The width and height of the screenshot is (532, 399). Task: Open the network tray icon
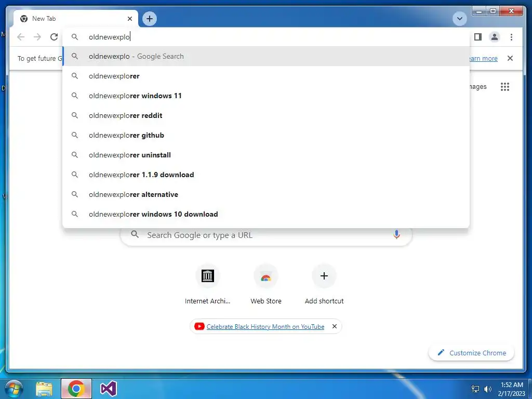(475, 389)
